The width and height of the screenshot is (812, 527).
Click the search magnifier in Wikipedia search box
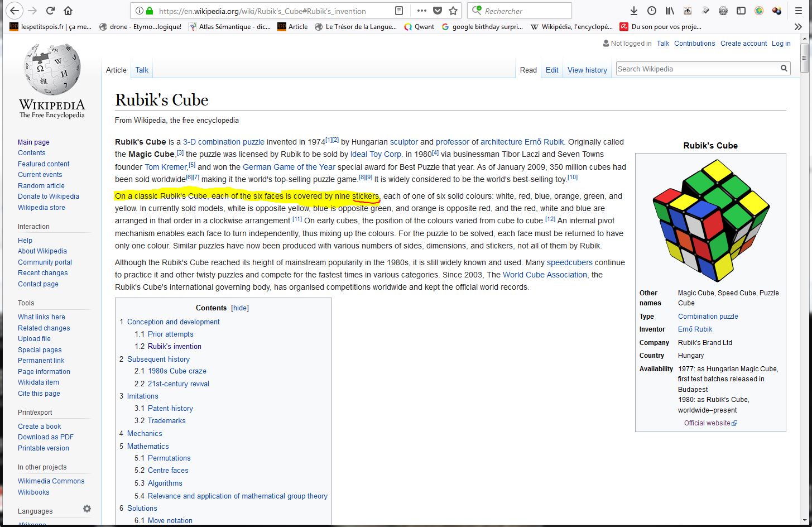coord(784,69)
